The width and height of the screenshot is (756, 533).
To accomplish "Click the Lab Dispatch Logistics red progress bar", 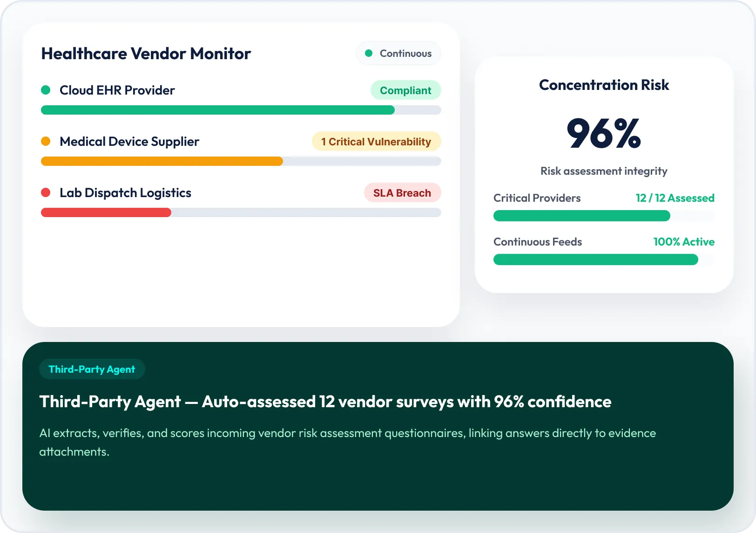I will pyautogui.click(x=106, y=212).
